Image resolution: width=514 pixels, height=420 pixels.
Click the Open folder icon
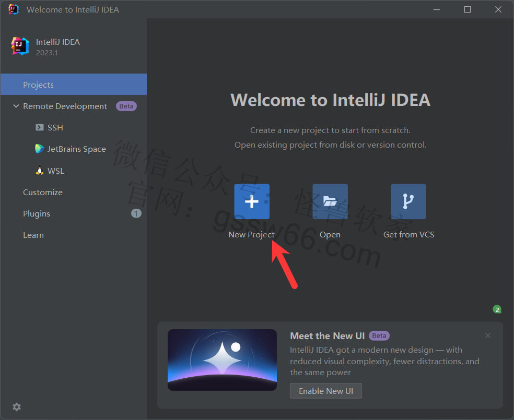click(x=330, y=201)
